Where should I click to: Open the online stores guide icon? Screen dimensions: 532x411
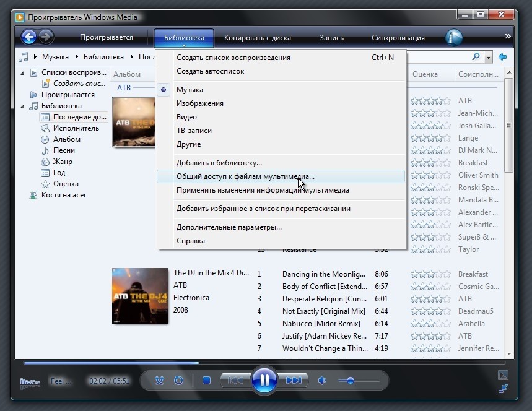coord(453,37)
